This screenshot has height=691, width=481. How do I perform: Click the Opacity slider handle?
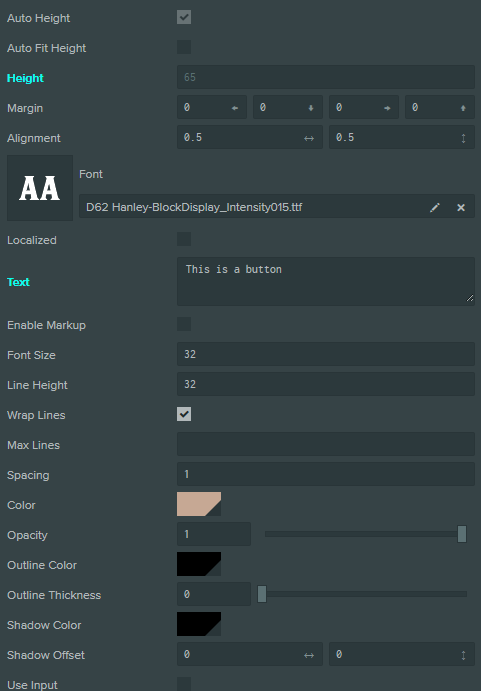[462, 534]
